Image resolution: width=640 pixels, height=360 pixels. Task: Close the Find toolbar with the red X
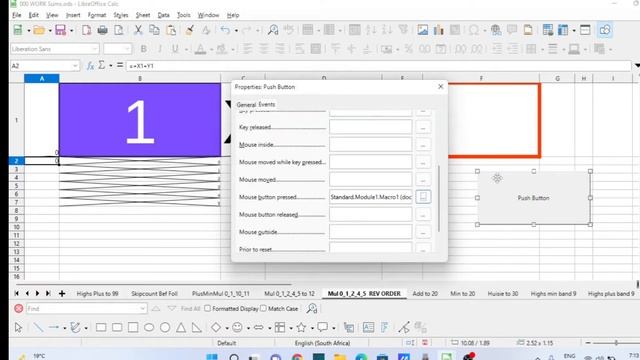[x=18, y=309]
